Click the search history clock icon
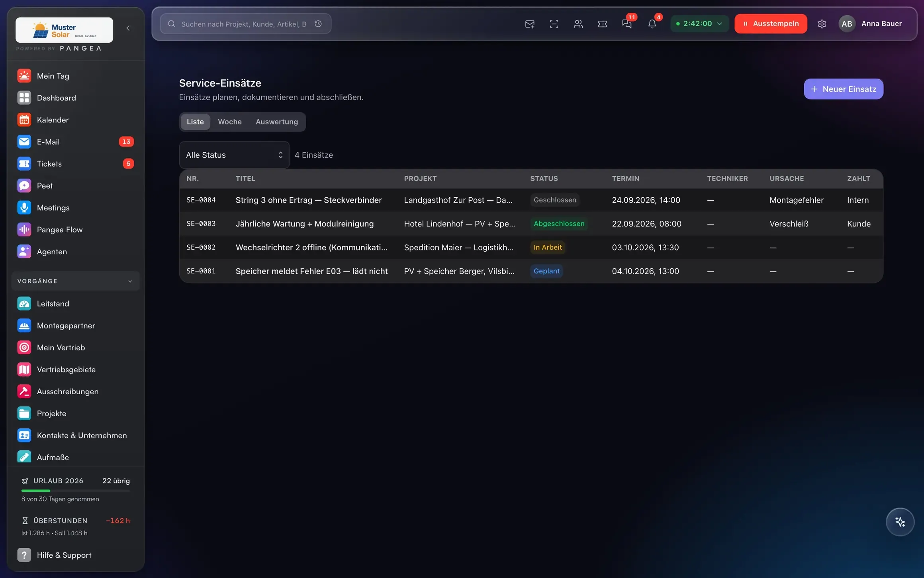Image resolution: width=924 pixels, height=578 pixels. pyautogui.click(x=318, y=24)
